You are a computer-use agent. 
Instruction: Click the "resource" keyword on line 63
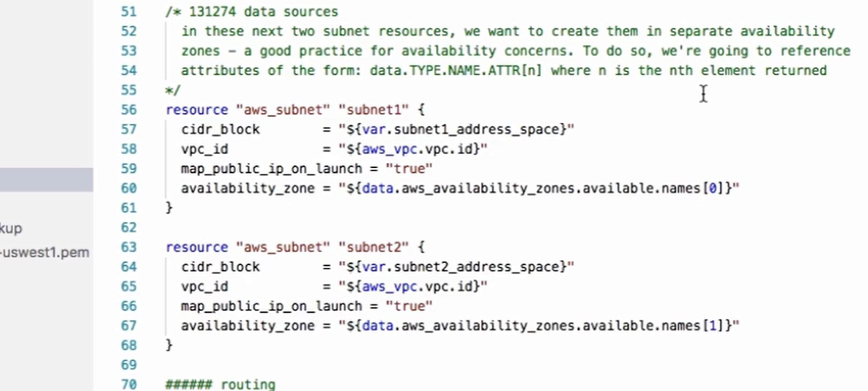[197, 247]
